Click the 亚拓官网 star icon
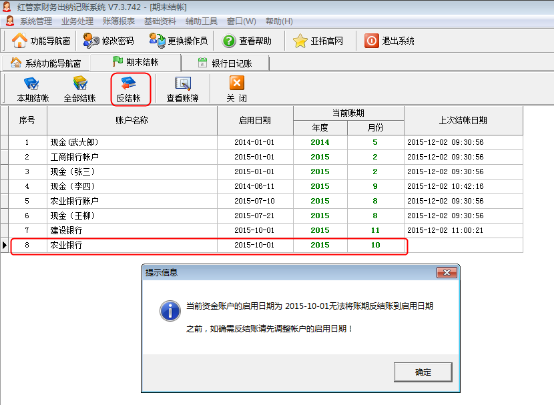The width and height of the screenshot is (554, 405). click(x=300, y=41)
